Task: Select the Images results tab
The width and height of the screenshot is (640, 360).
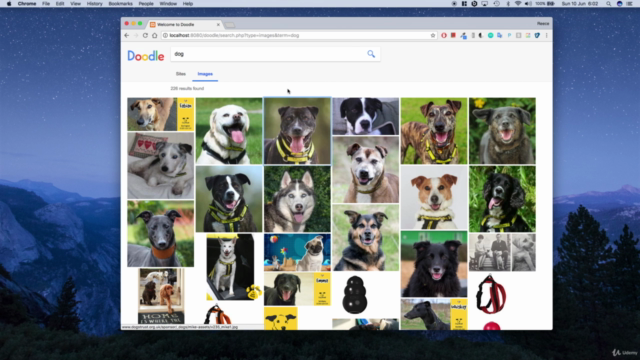Action: 205,74
